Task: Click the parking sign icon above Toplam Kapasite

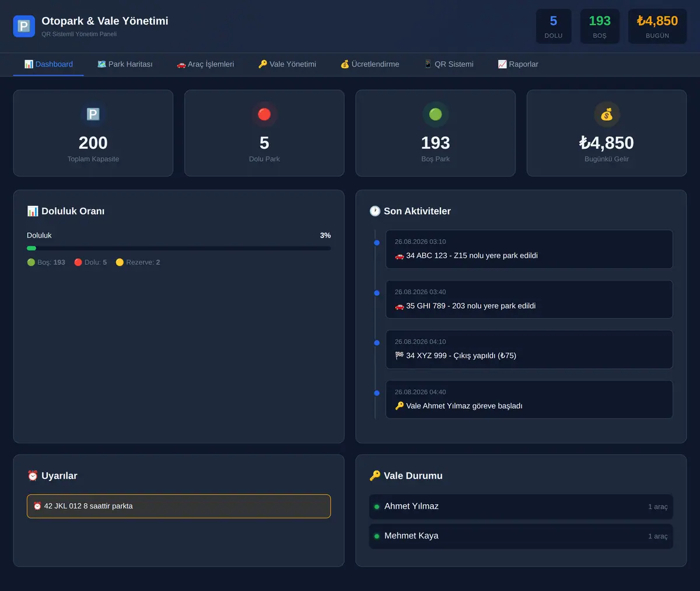Action: (93, 114)
